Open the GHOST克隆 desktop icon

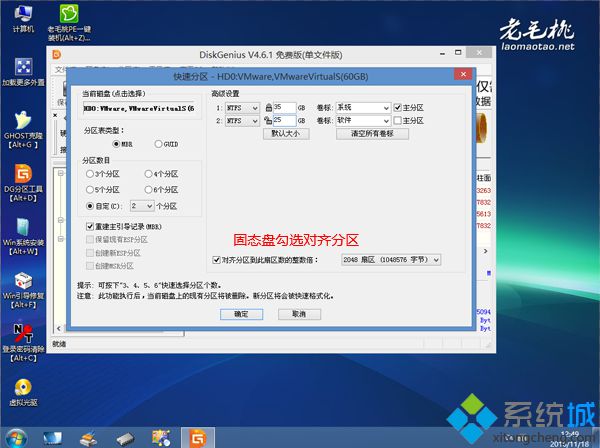[23, 129]
